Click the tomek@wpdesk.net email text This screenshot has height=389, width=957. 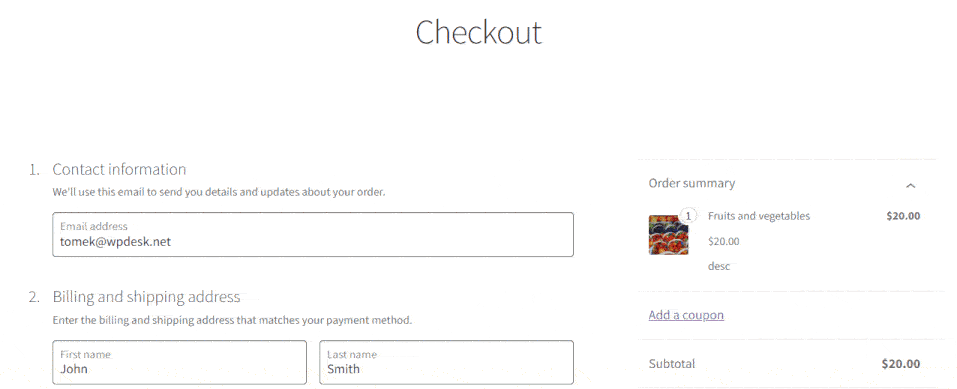click(x=115, y=241)
